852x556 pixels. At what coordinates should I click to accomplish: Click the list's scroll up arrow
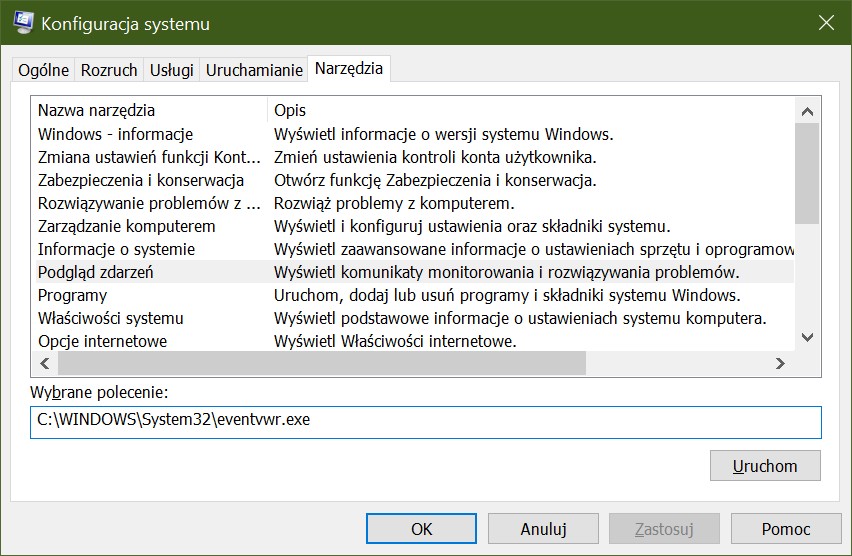(x=807, y=111)
